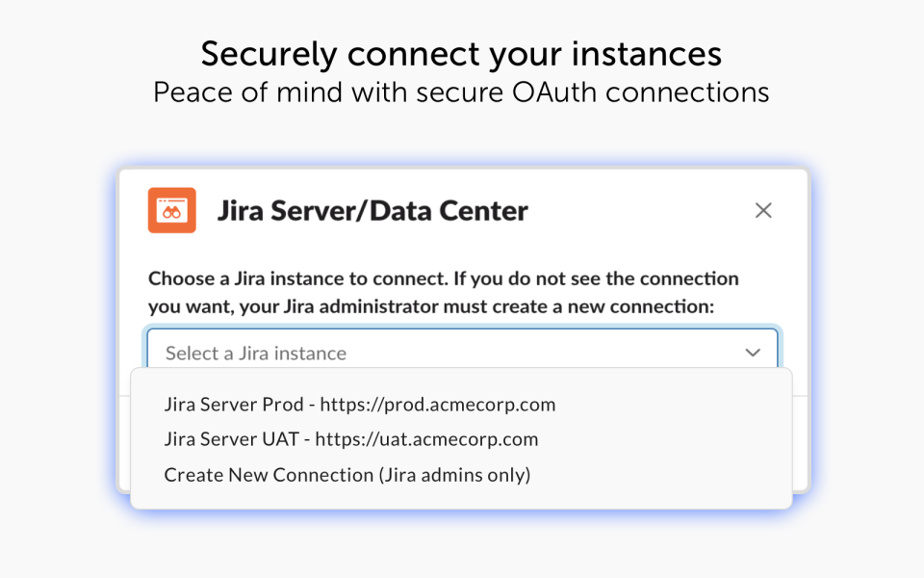Expand the "Select a Jira instance" combo box

(462, 353)
